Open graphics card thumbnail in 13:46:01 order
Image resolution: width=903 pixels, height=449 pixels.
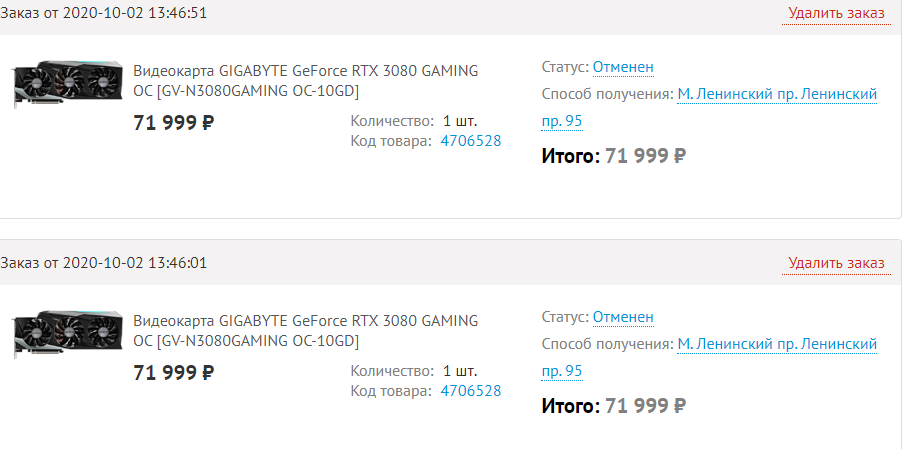pyautogui.click(x=66, y=334)
